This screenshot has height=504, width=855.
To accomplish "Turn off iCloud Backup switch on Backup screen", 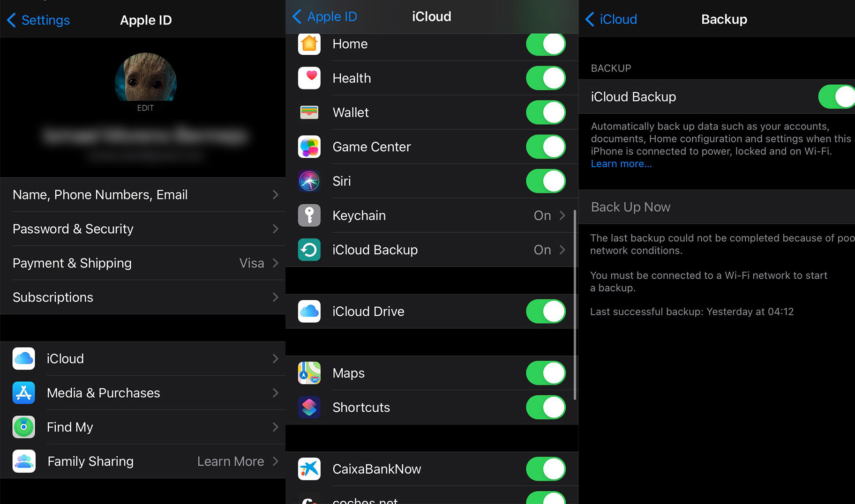I will 837,96.
